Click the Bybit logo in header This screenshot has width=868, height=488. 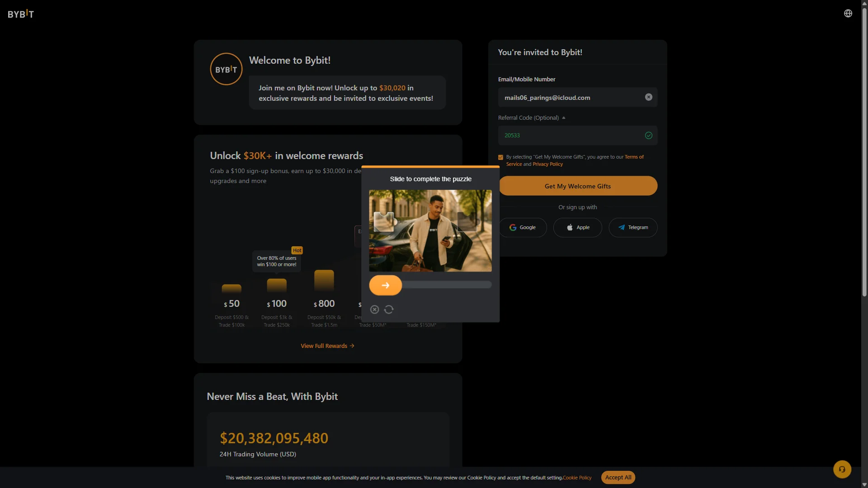coord(21,14)
